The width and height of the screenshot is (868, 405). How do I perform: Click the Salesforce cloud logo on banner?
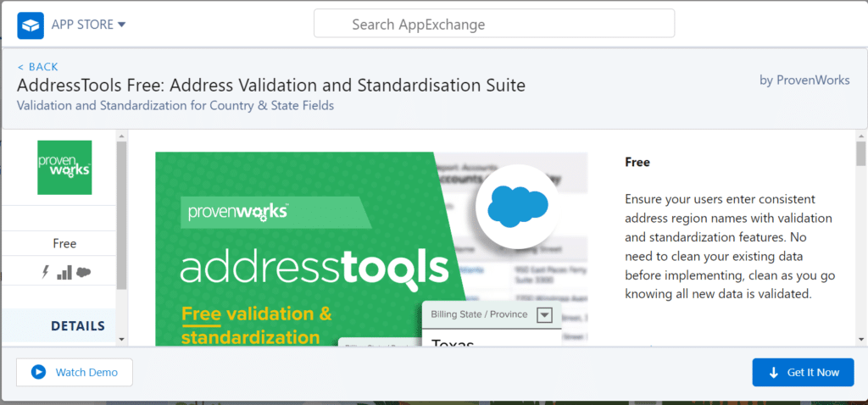click(x=516, y=205)
